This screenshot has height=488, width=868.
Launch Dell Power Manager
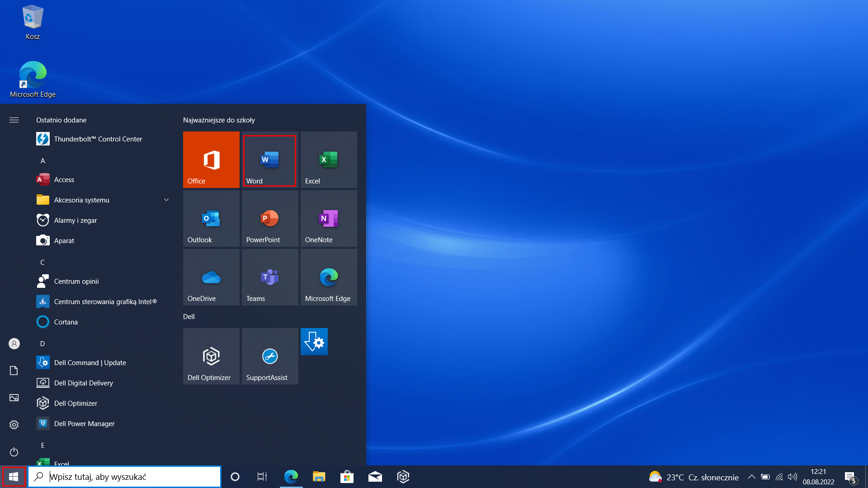coord(104,423)
